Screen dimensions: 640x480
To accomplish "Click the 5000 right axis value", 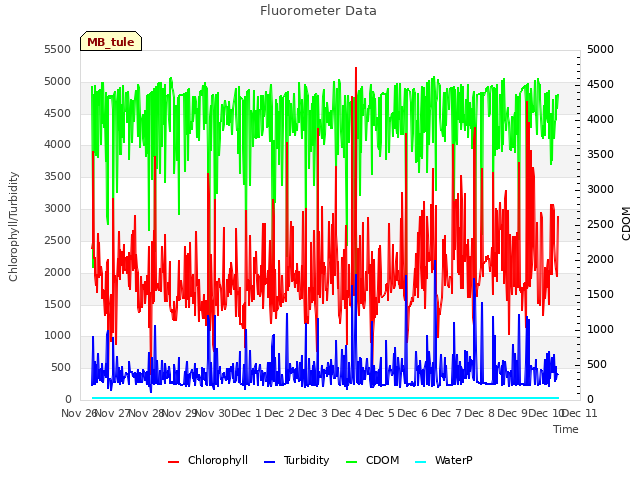I will click(600, 50).
